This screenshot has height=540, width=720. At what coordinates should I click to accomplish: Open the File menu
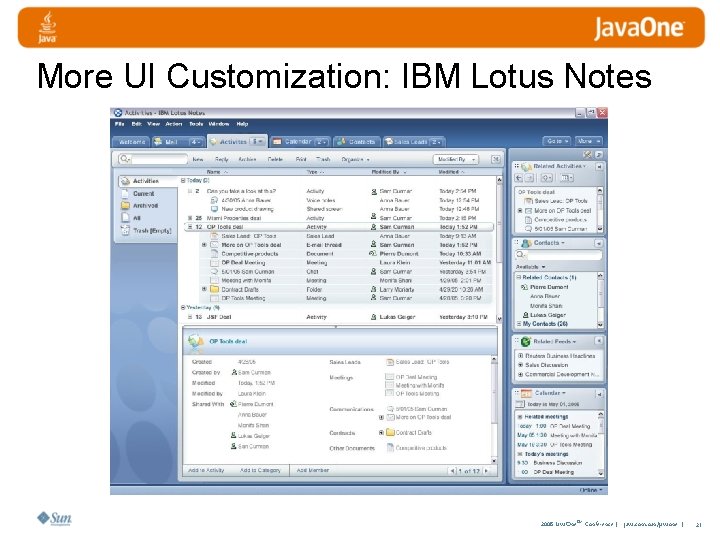119,124
